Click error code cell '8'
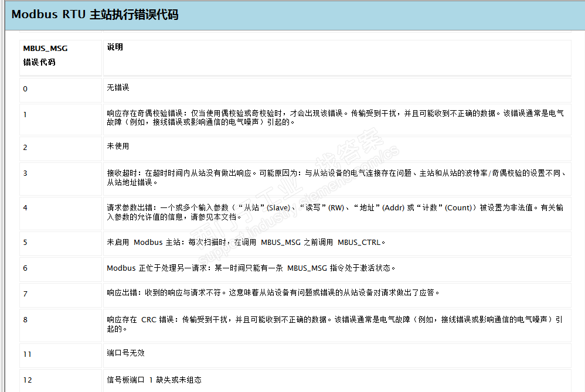 coord(61,326)
